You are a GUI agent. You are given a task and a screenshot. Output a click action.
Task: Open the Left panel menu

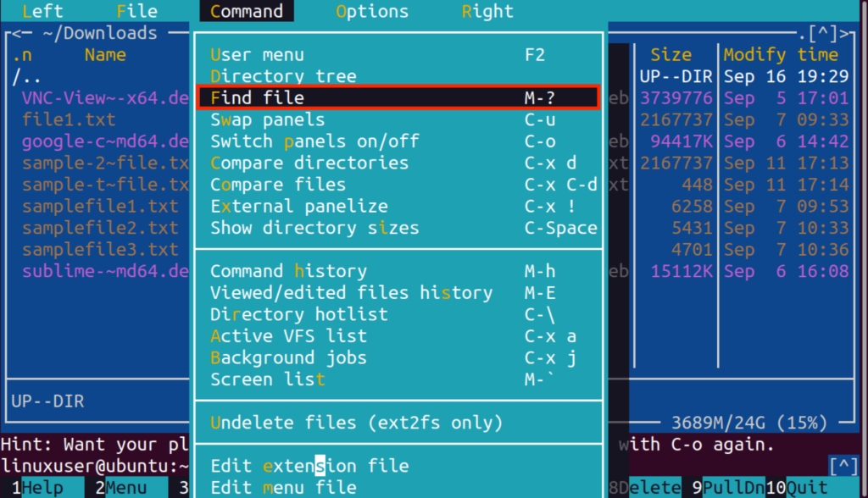coord(42,11)
